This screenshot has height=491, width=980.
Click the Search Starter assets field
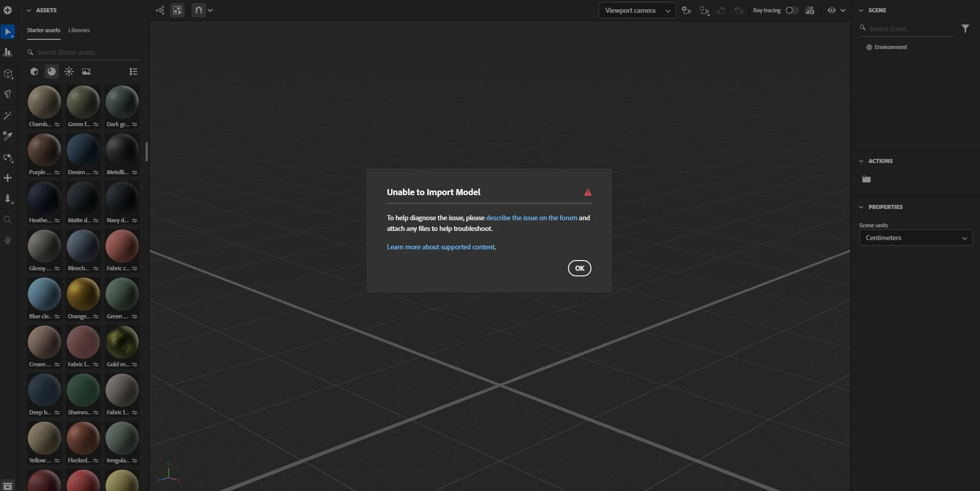(84, 52)
